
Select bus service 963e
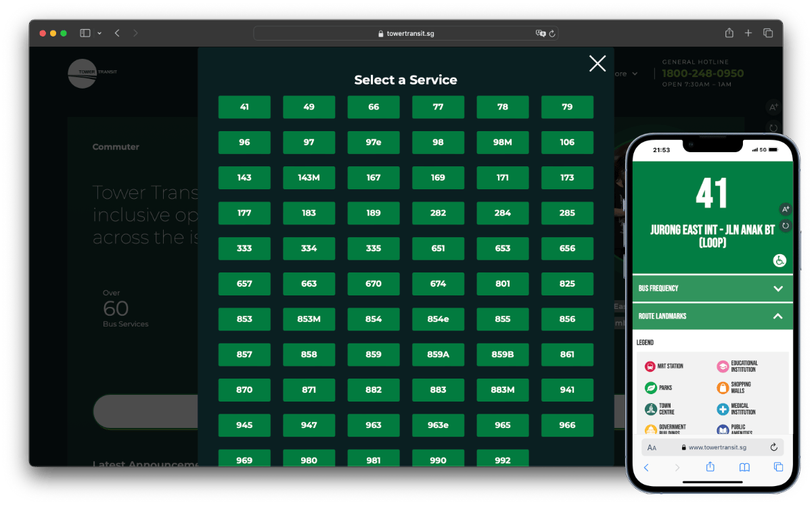click(x=438, y=425)
